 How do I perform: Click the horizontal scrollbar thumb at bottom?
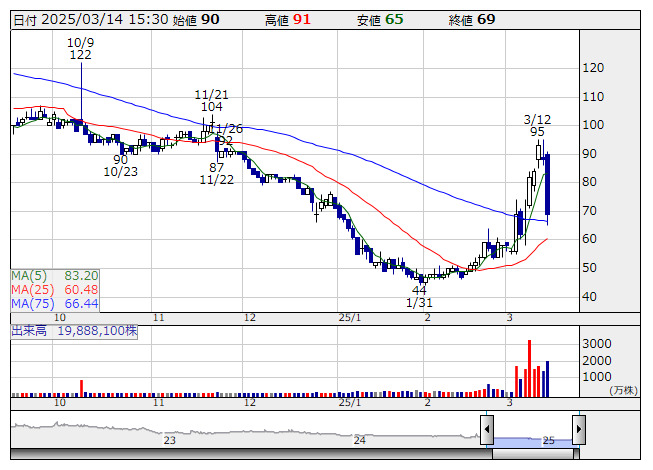[535, 453]
